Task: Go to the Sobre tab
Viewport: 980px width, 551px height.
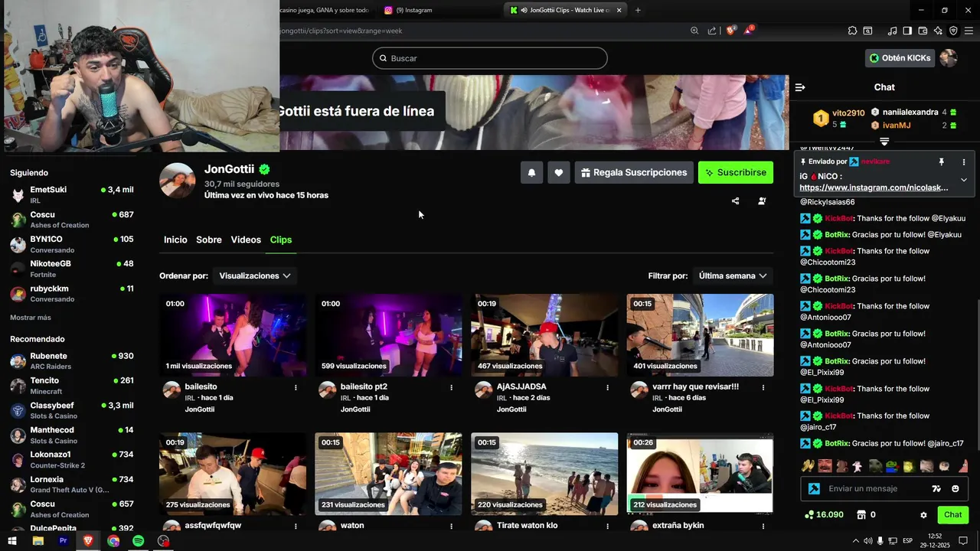Action: pos(209,240)
